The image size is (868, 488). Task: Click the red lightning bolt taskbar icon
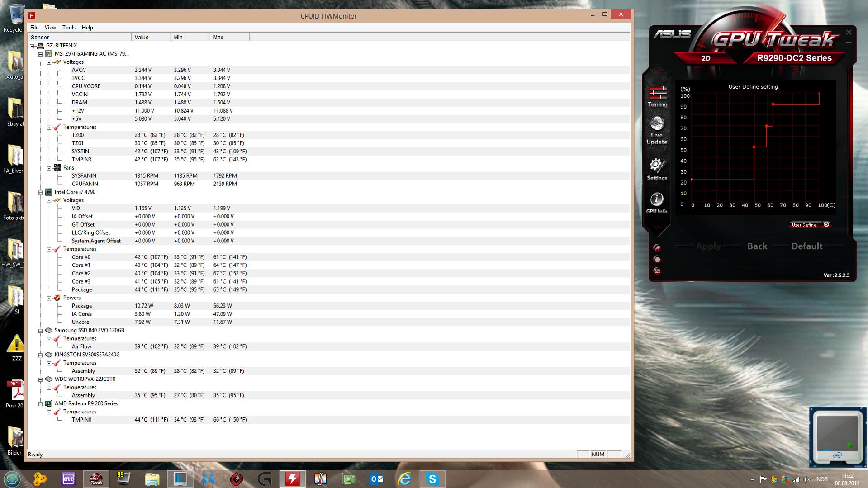(x=292, y=479)
